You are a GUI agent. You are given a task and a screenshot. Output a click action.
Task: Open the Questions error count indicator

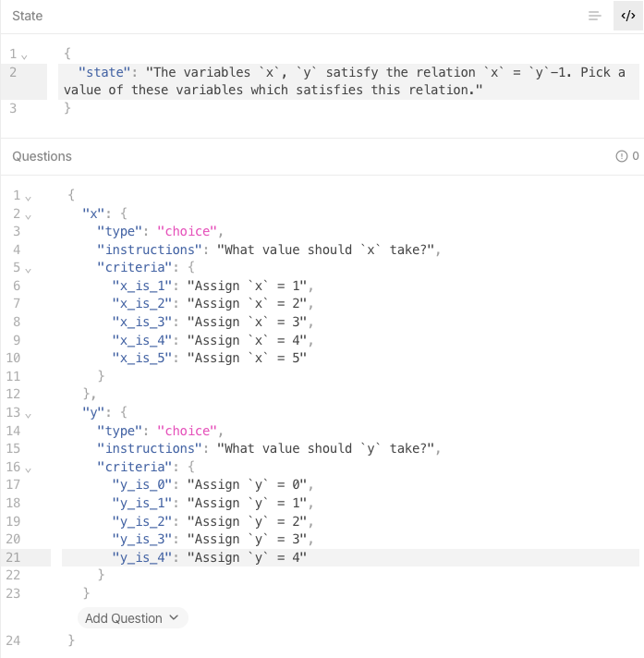pos(627,156)
